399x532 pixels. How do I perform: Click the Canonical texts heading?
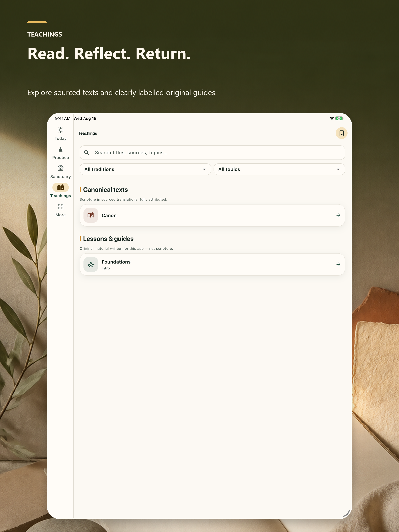coord(105,189)
